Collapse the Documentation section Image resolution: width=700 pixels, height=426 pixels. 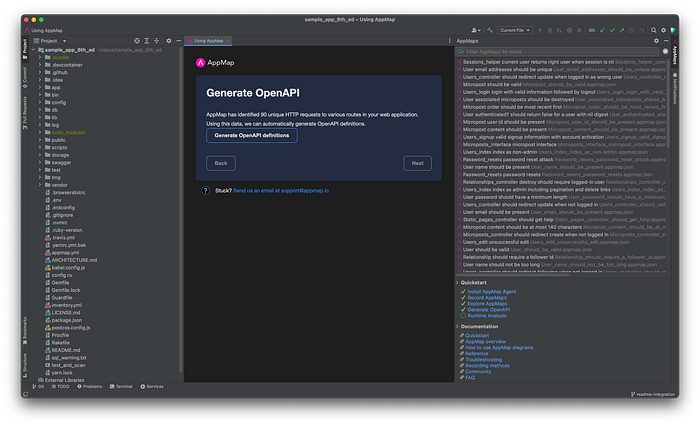(457, 326)
